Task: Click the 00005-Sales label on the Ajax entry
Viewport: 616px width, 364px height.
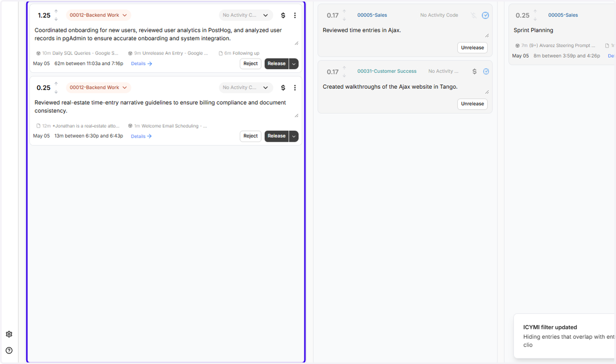Action: tap(372, 15)
